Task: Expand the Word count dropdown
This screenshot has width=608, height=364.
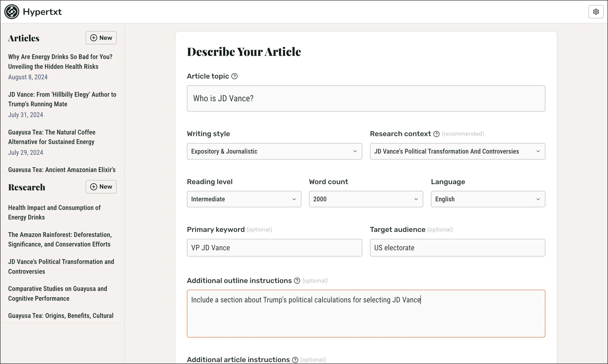Action: pyautogui.click(x=366, y=199)
